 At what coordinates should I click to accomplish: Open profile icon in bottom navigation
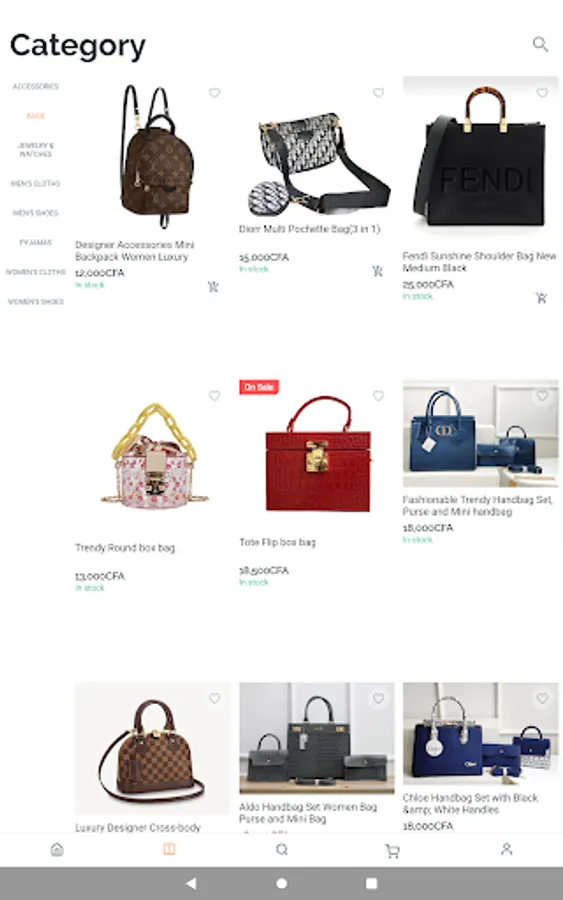point(506,849)
